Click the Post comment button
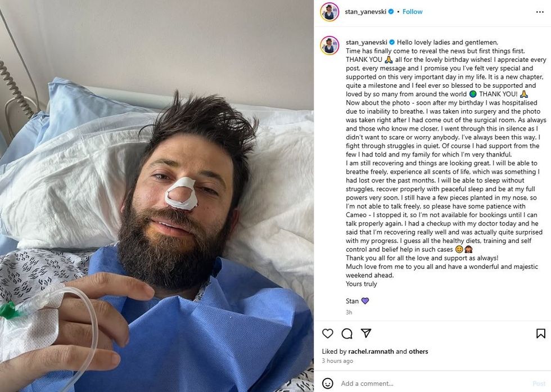This screenshot has height=392, width=551. coord(539,384)
